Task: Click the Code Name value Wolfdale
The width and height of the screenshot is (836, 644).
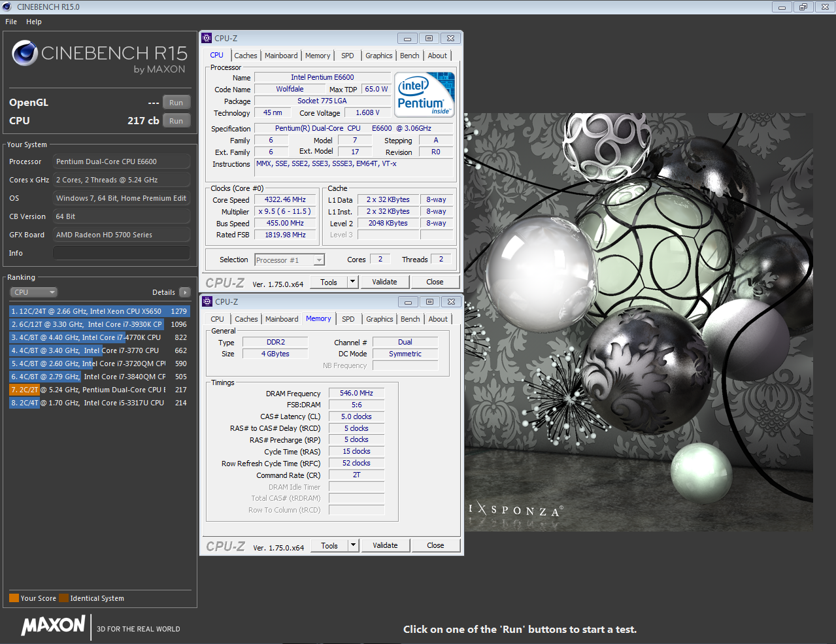Action: 290,89
